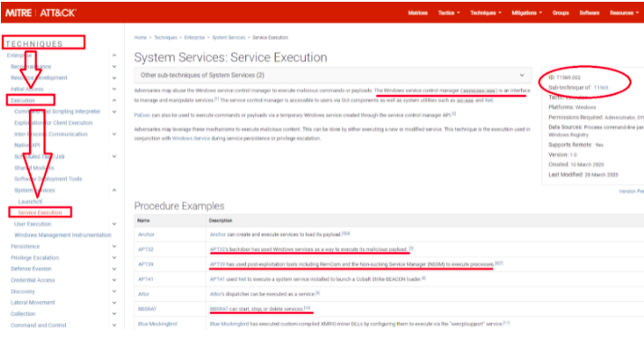Image resolution: width=644 pixels, height=340 pixels.
Task: Select Service Execution in the sidebar
Action: pos(40,212)
